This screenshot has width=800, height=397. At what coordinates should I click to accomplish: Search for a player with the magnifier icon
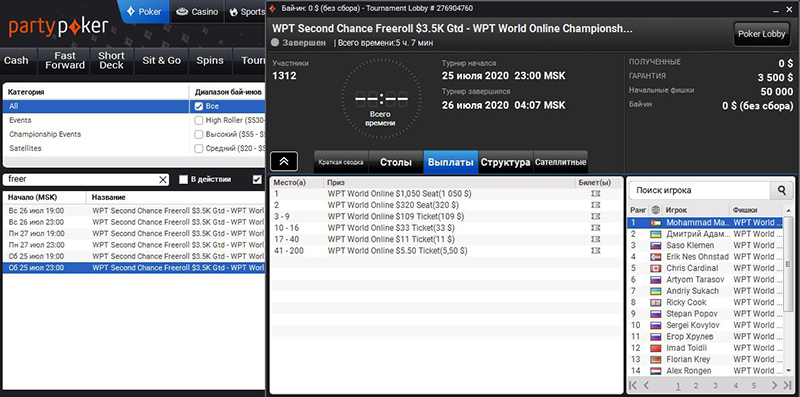(782, 190)
